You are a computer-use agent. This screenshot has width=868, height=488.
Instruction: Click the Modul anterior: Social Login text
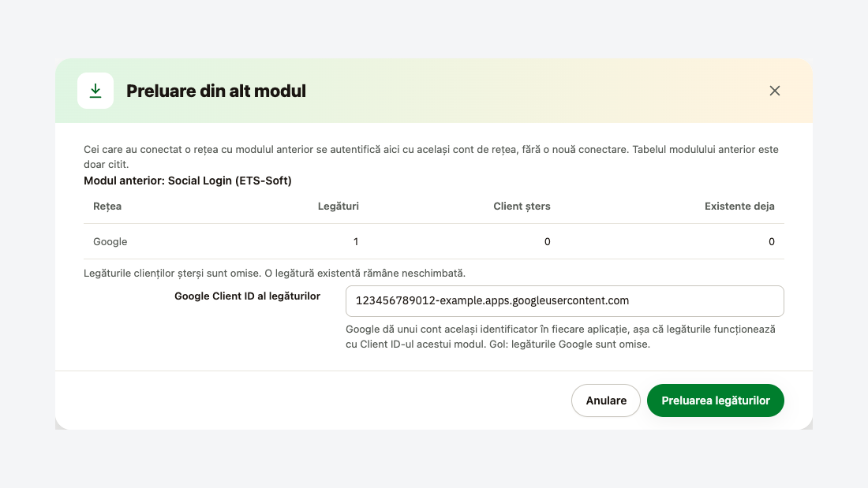(x=188, y=181)
